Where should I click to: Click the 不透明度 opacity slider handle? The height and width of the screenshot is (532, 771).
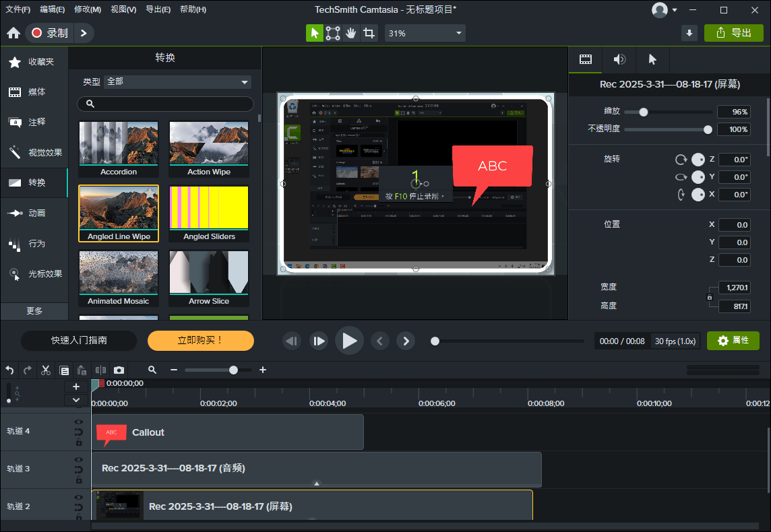708,129
